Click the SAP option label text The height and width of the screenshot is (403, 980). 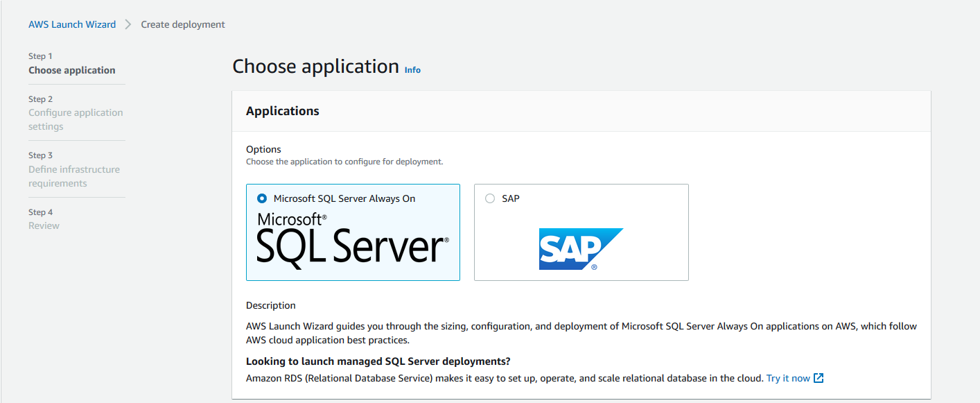pyautogui.click(x=511, y=198)
